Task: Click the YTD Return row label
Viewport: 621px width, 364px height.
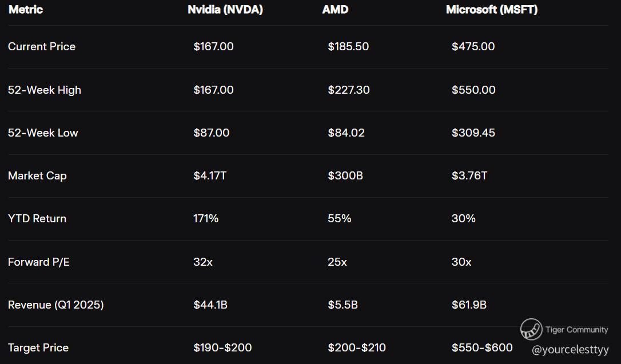Action: (x=37, y=219)
